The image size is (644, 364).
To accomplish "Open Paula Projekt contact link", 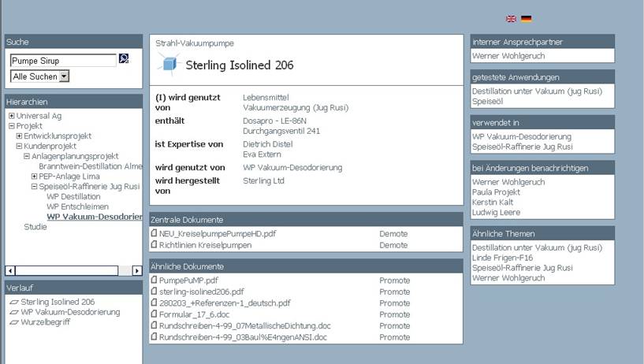I will click(x=496, y=192).
